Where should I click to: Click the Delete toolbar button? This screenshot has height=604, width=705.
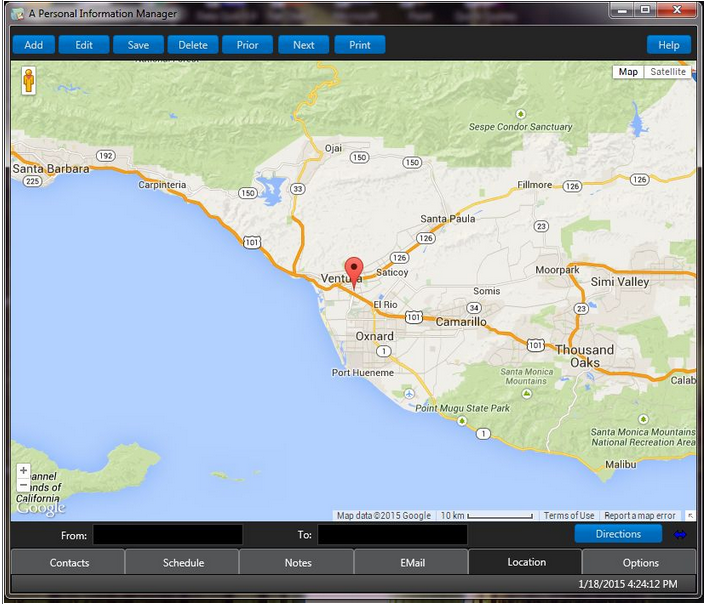[193, 45]
